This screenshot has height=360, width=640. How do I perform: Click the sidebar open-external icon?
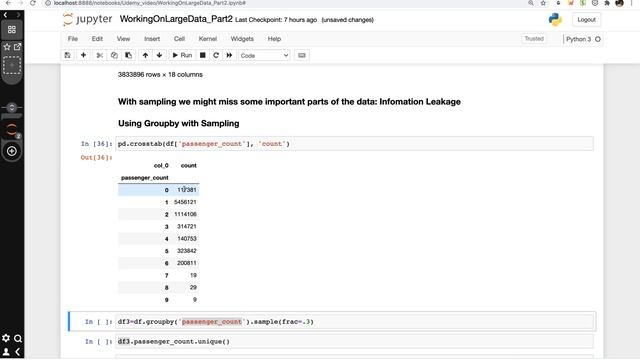(17, 47)
